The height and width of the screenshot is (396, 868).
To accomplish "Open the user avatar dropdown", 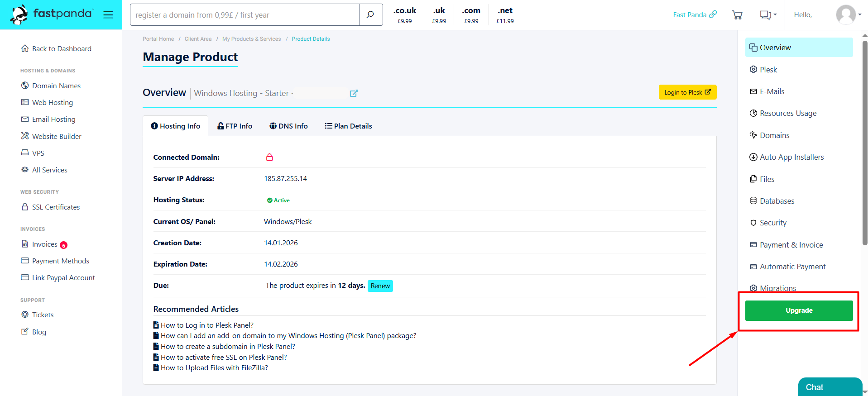I will (848, 15).
